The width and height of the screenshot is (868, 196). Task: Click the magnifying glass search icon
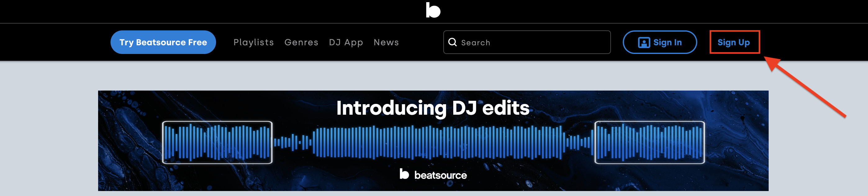(453, 42)
